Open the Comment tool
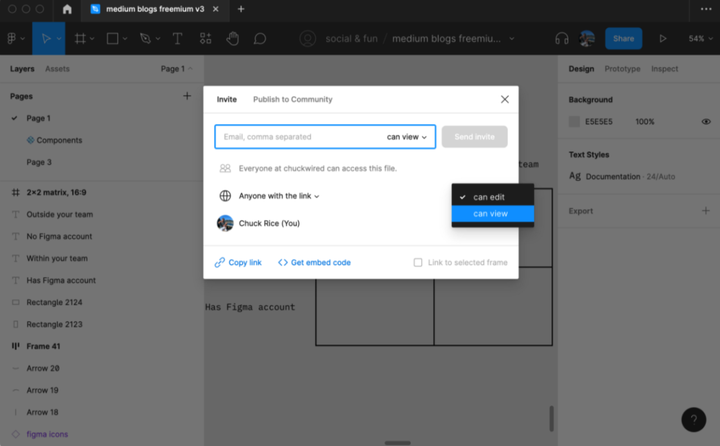 (x=260, y=39)
